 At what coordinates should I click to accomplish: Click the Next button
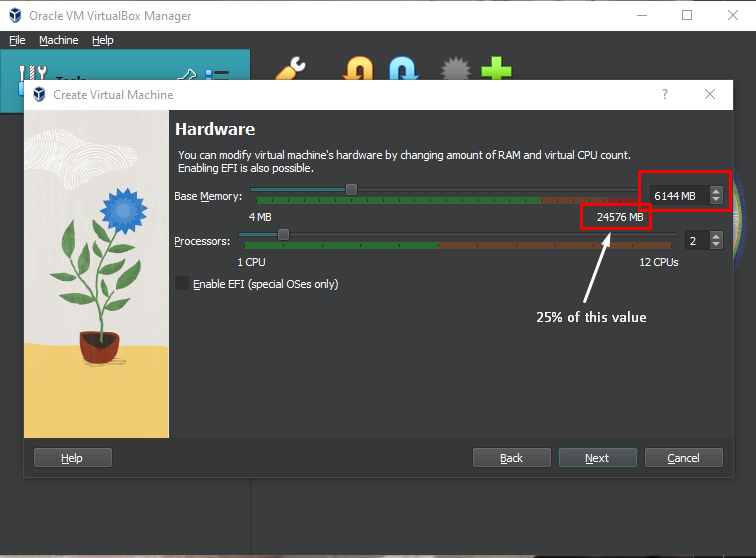597,457
